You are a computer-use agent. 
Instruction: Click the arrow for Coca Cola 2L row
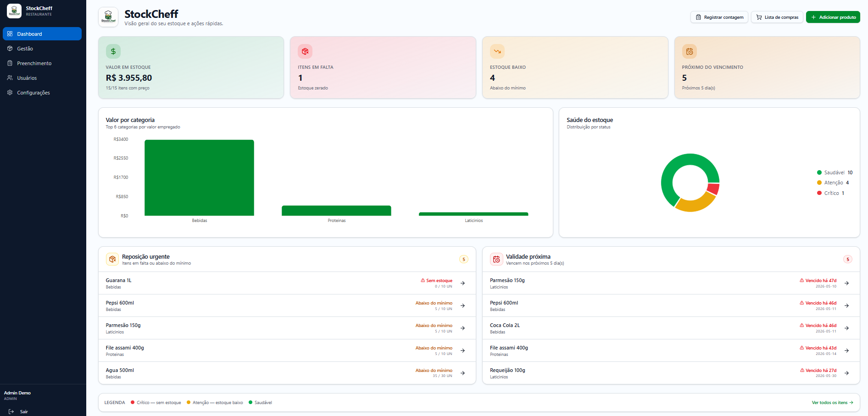tap(847, 328)
